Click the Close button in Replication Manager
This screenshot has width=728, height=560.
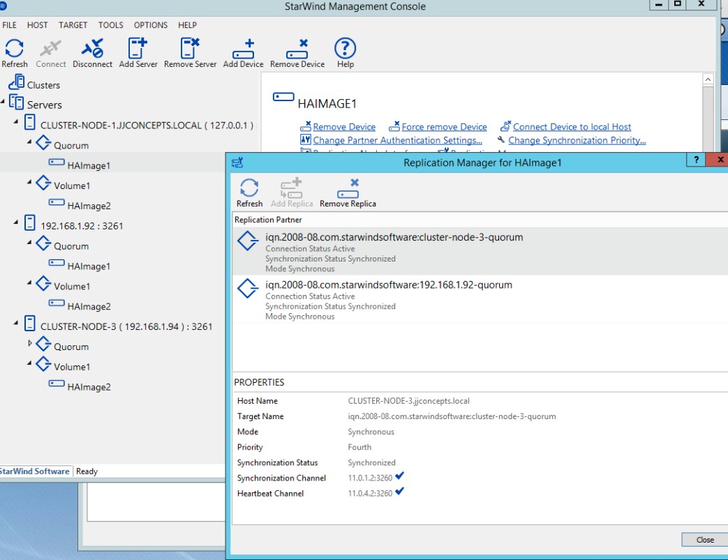705,540
